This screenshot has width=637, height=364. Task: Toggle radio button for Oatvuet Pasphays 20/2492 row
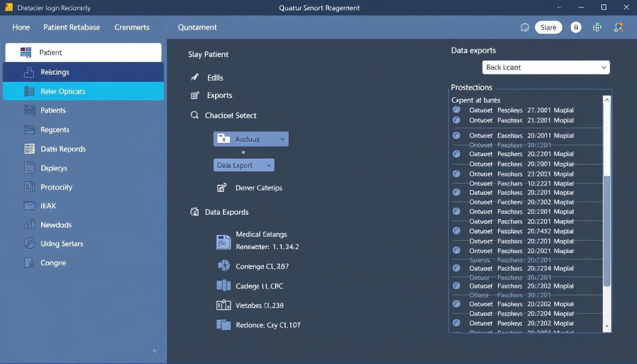pyautogui.click(x=456, y=231)
